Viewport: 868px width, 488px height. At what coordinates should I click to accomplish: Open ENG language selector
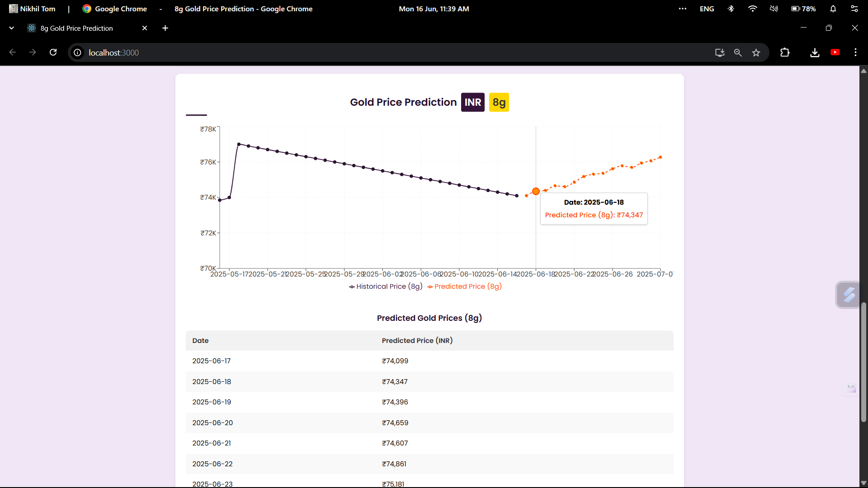tap(707, 9)
